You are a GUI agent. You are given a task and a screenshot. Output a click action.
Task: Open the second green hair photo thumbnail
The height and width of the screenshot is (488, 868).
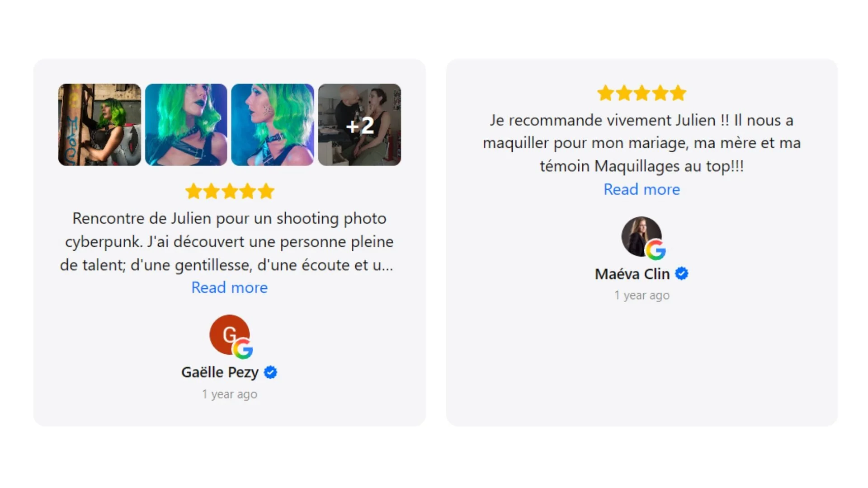[x=186, y=125]
